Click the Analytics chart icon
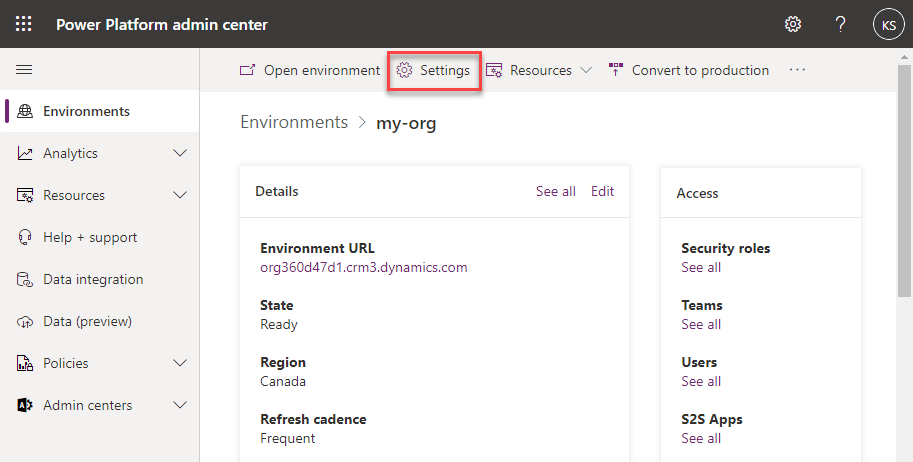This screenshot has width=913, height=462. coord(24,153)
